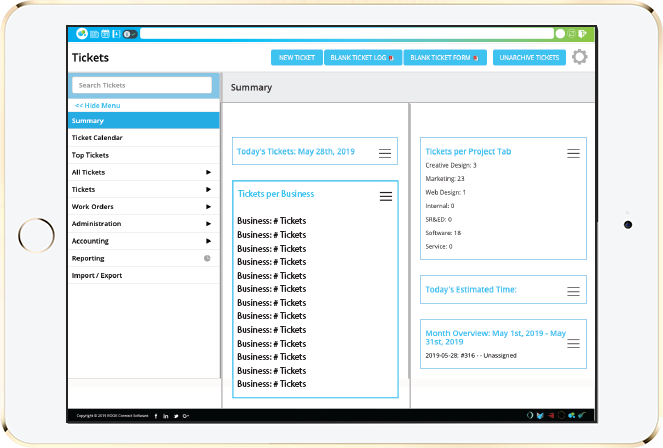Click the New Ticket button

pos(297,57)
